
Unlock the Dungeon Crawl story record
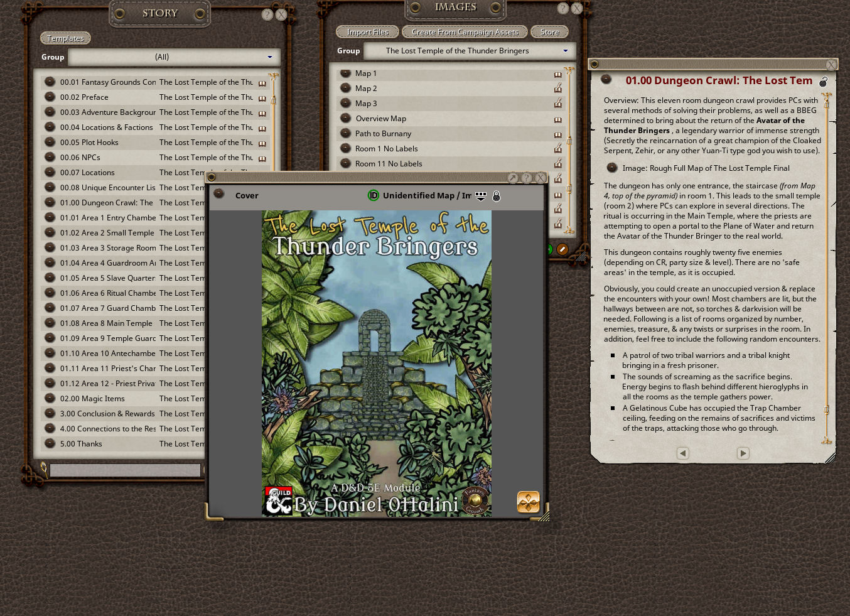(x=823, y=82)
